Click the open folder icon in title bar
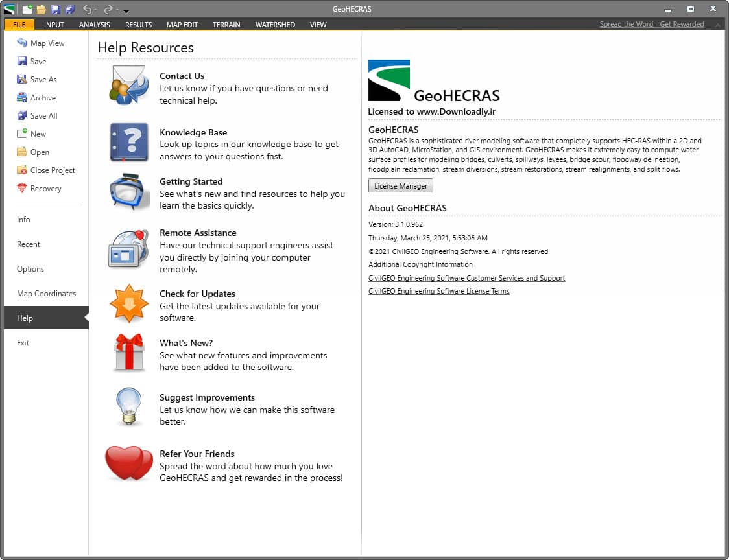 tap(42, 10)
